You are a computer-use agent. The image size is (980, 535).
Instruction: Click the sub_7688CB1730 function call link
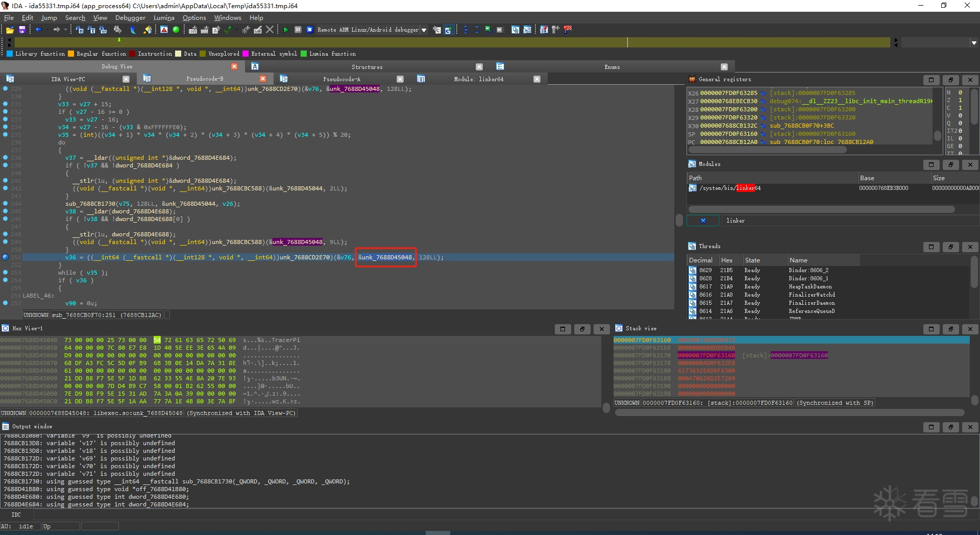tap(90, 204)
